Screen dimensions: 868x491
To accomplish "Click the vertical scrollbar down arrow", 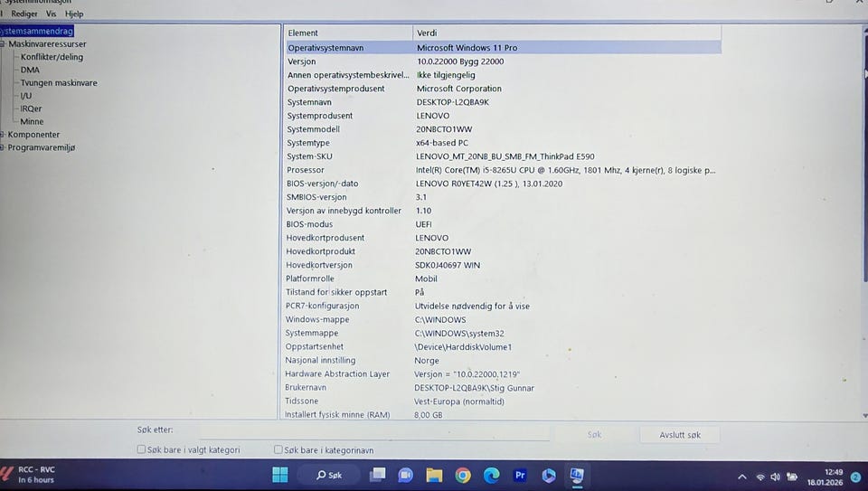I will point(864,415).
